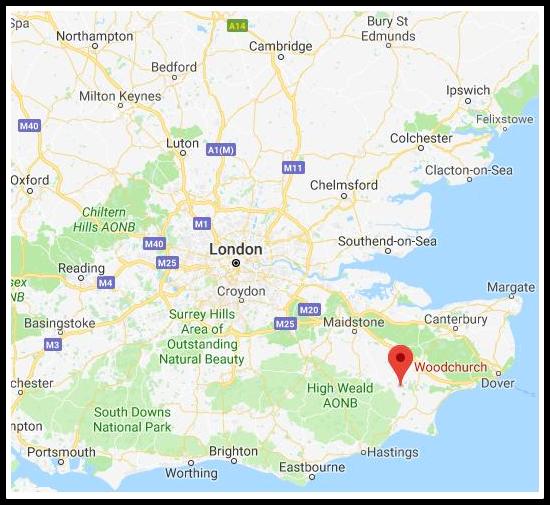The width and height of the screenshot is (550, 505).
Task: Click the London city marker dot
Action: coord(236,263)
